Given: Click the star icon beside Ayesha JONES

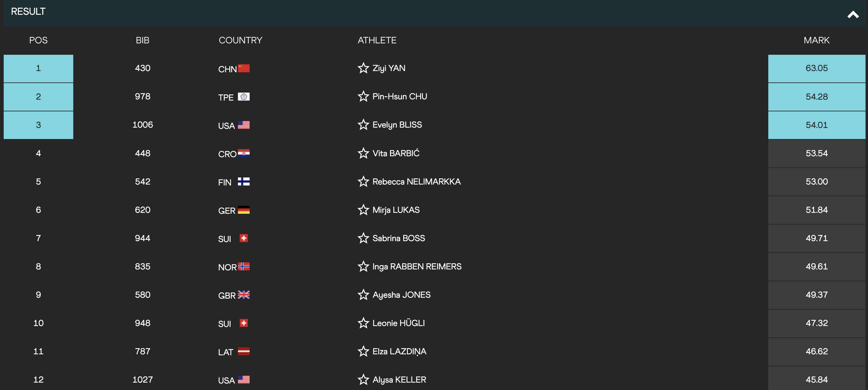Looking at the screenshot, I should (363, 295).
